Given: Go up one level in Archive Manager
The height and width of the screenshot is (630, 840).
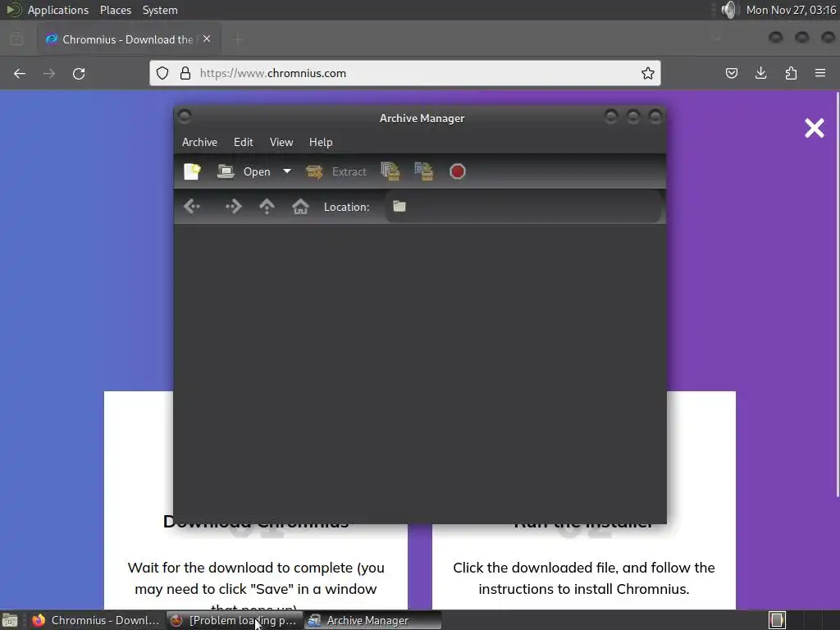Looking at the screenshot, I should tap(267, 206).
